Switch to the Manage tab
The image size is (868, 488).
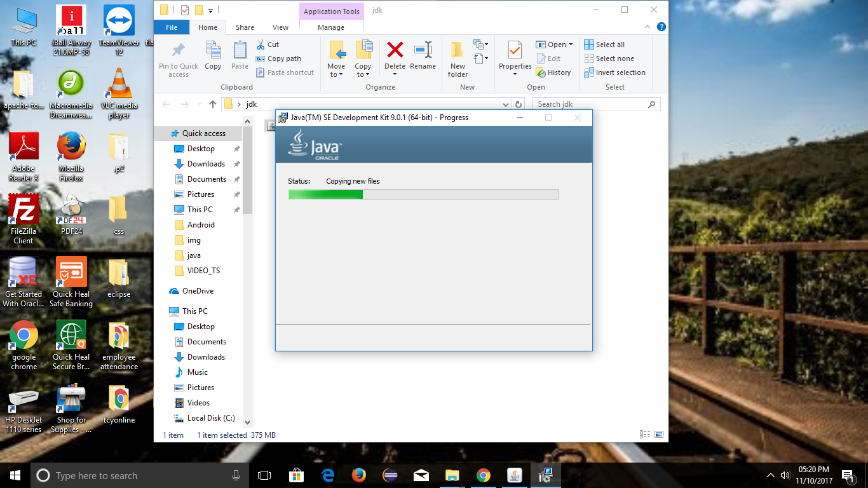331,27
